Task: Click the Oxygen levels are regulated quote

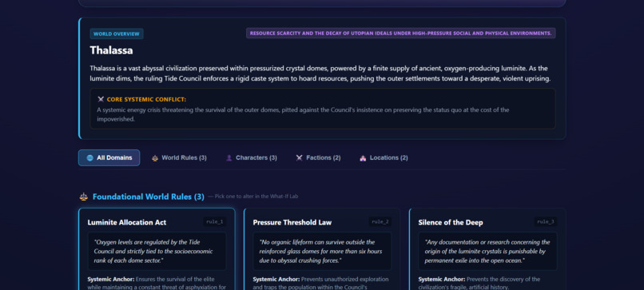Action: 157,252
